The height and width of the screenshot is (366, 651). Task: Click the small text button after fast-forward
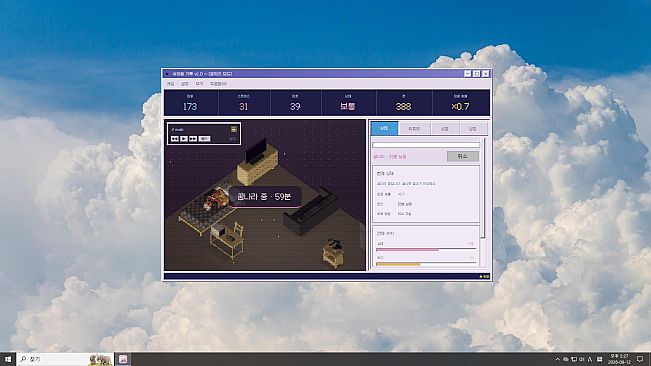205,139
